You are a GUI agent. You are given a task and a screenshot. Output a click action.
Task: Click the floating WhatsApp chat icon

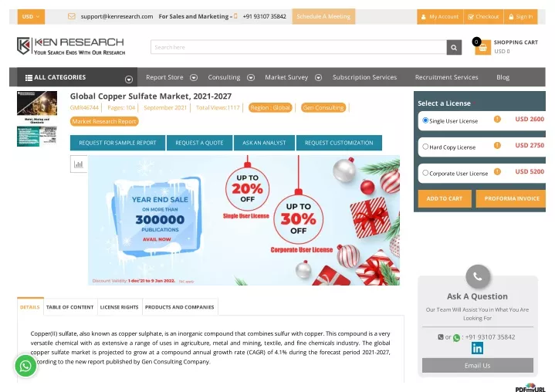click(x=25, y=366)
